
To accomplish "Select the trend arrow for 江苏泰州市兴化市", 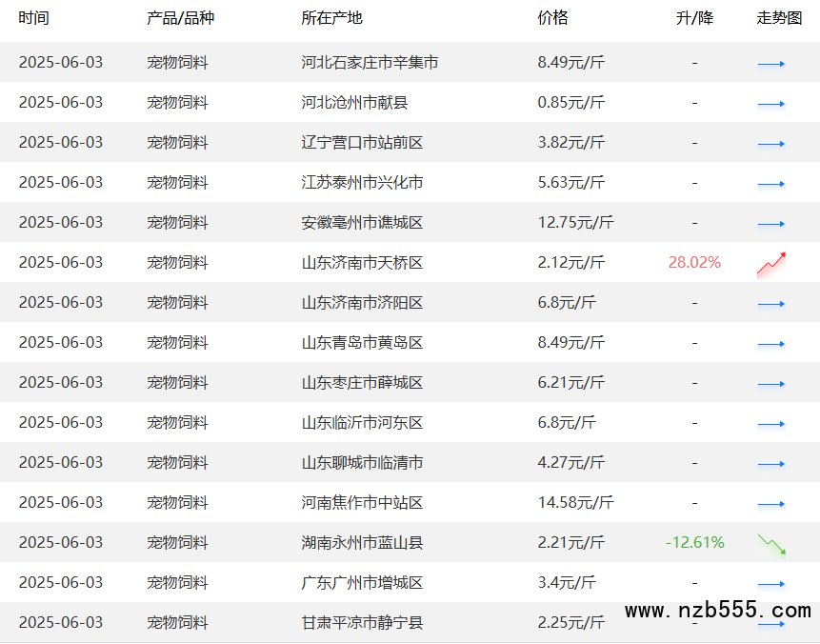I will tap(771, 184).
